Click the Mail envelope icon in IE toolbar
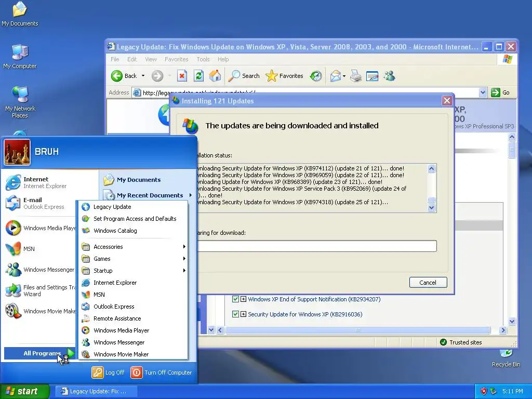The height and width of the screenshot is (399, 532). (335, 76)
